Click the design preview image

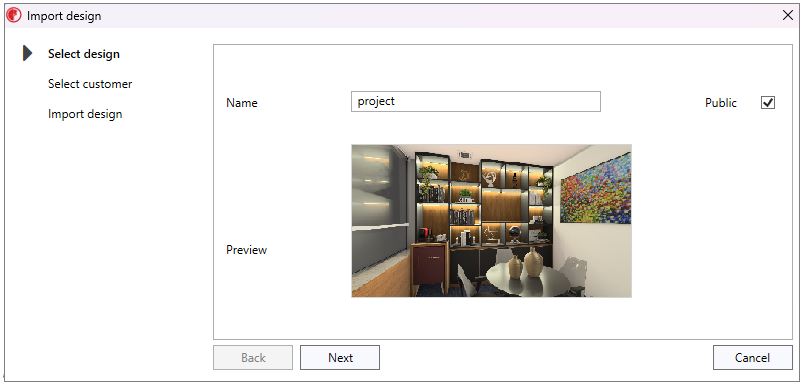coord(491,221)
